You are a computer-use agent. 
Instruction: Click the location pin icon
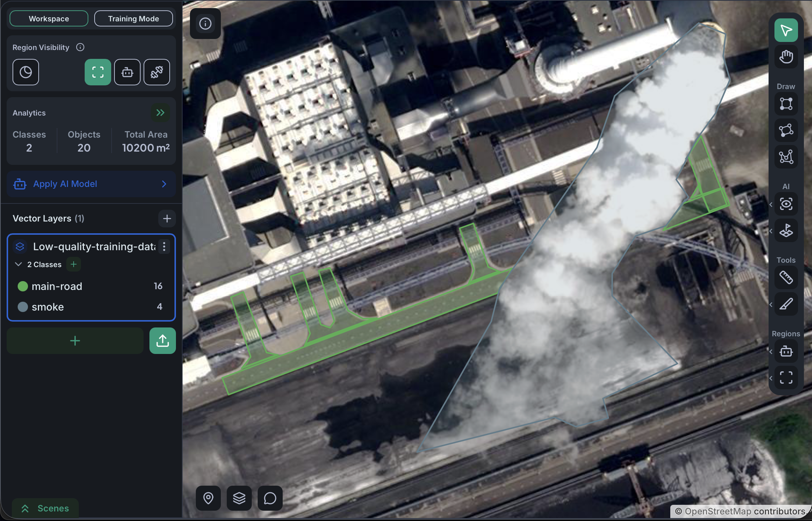tap(208, 498)
